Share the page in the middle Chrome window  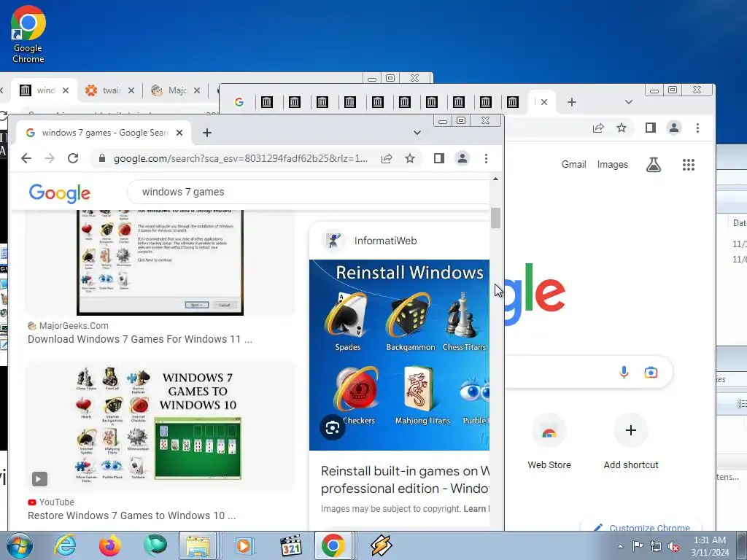point(598,128)
